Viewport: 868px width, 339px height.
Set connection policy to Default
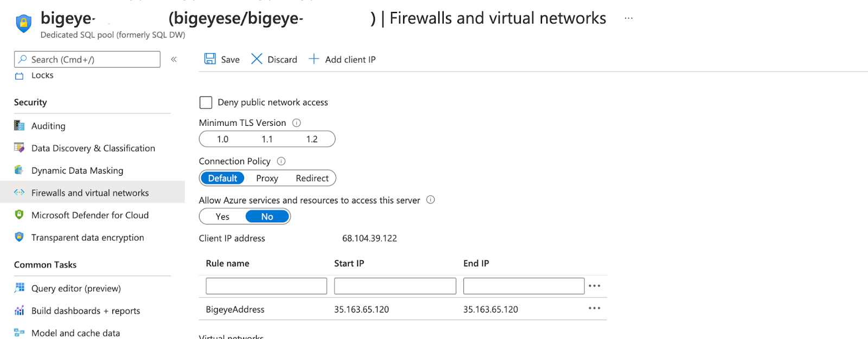(222, 178)
